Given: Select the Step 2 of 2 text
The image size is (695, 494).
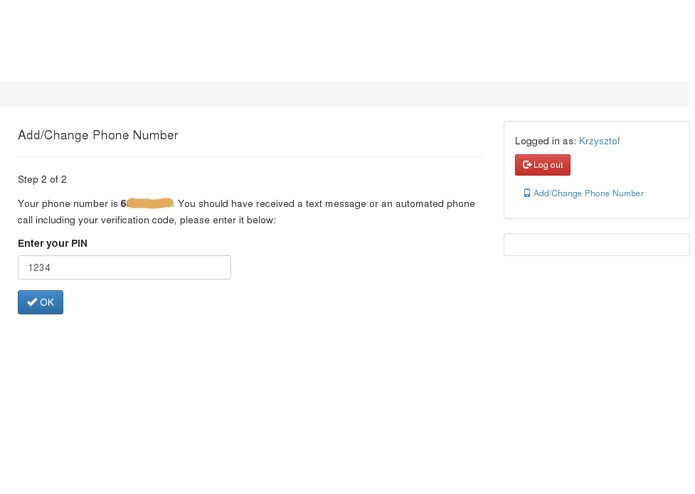Looking at the screenshot, I should click(42, 179).
